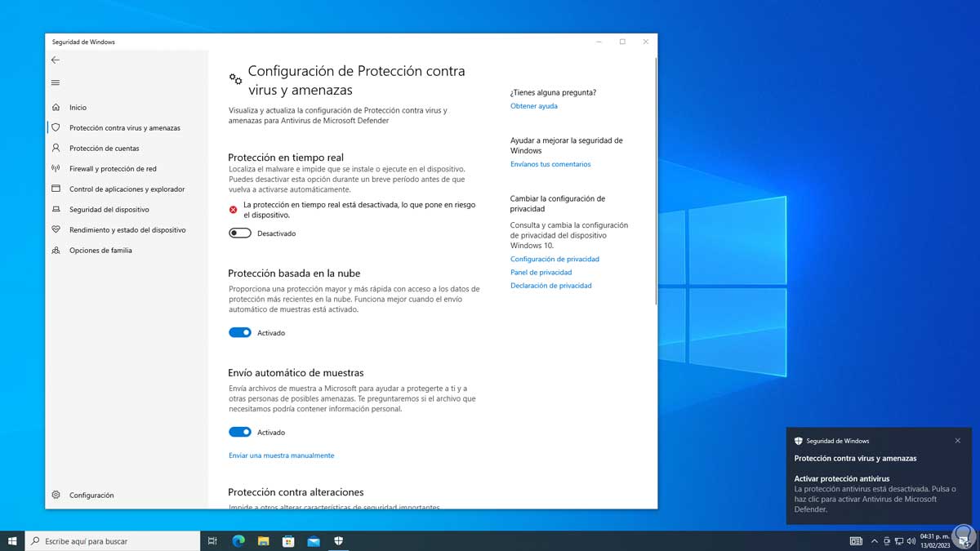Select Protección contra virus y amenazas menu item
Screen dimensions: 980x551
pos(125,128)
